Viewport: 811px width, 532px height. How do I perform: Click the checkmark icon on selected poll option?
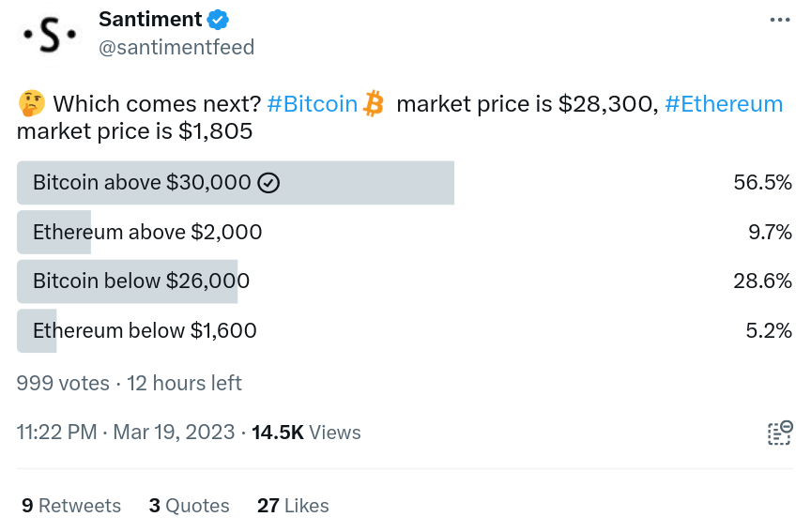pos(268,183)
